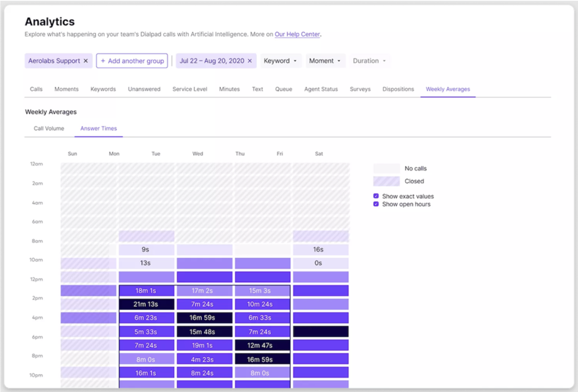Expand the Duration filter dropdown
The width and height of the screenshot is (578, 392).
pos(369,61)
